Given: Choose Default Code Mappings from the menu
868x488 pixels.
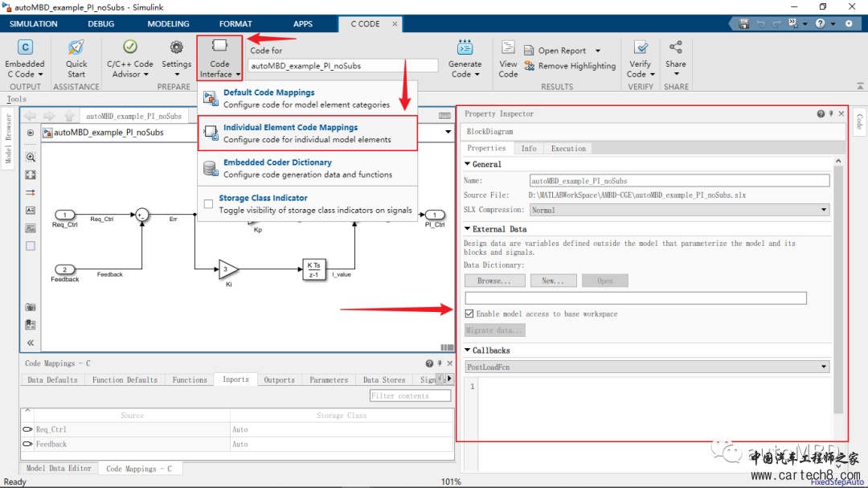Looking at the screenshot, I should point(307,99).
